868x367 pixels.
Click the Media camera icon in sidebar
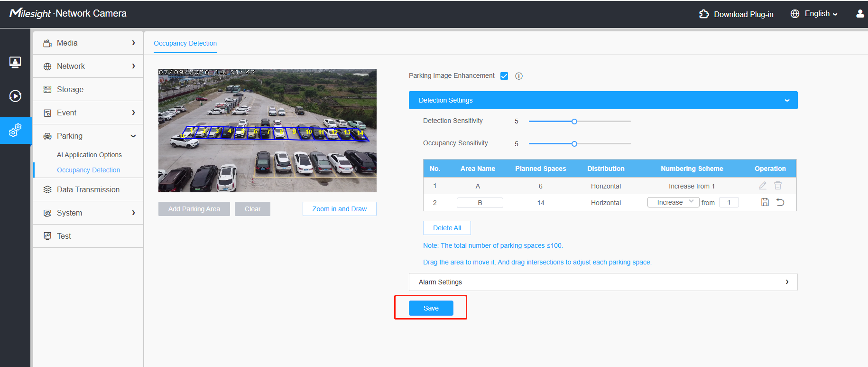47,43
